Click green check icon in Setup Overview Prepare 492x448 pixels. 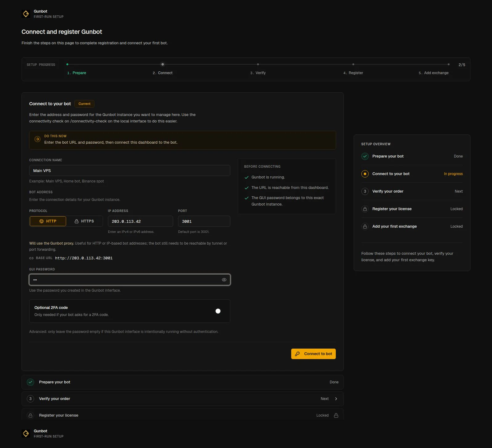tap(365, 156)
